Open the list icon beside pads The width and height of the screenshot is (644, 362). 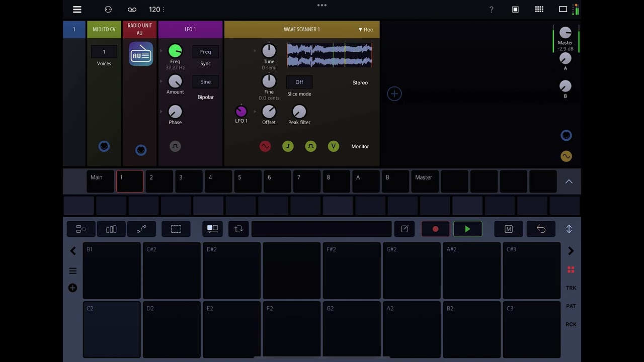[72, 271]
